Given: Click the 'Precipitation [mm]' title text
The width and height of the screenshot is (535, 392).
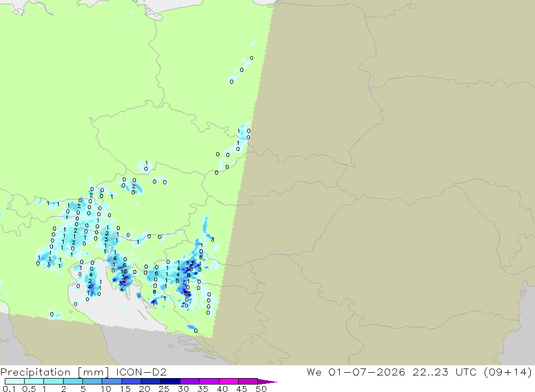Looking at the screenshot, I should (55, 372).
